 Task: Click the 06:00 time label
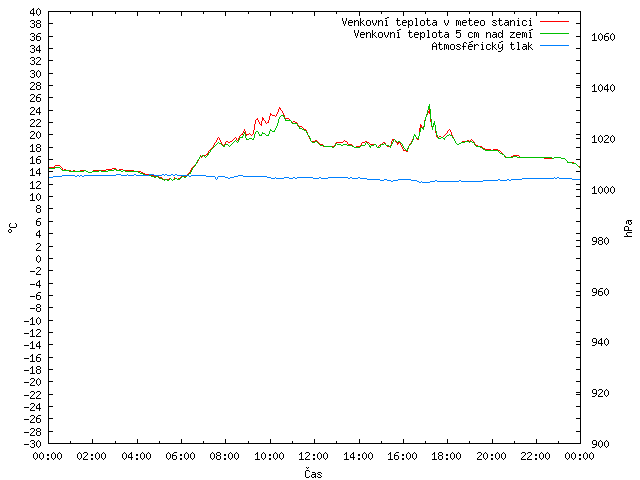click(x=180, y=456)
